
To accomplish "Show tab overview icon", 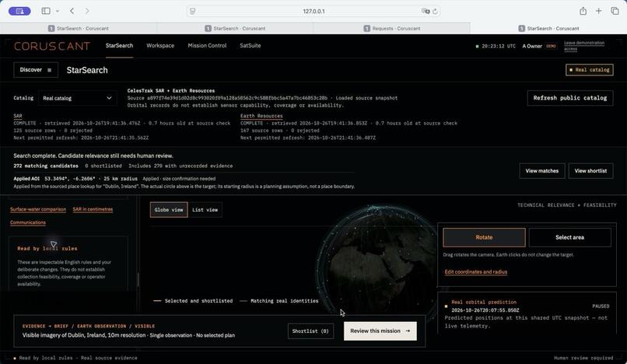I will point(615,11).
